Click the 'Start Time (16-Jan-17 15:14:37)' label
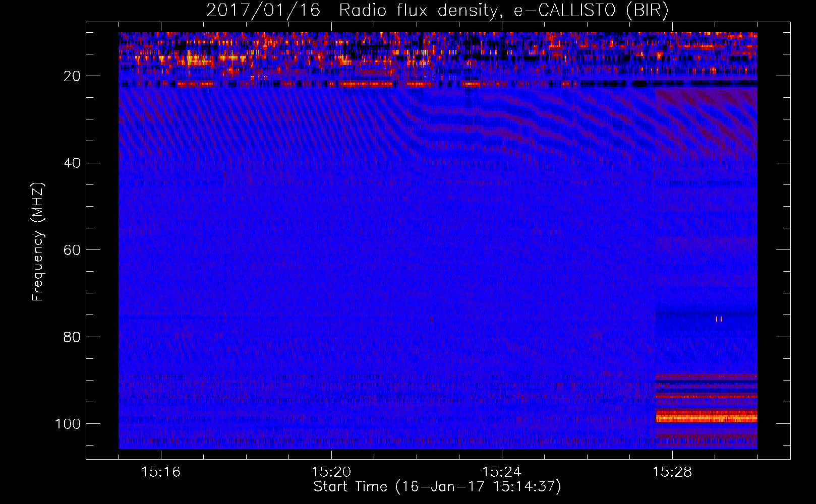Screen dimensions: 816x504 click(x=437, y=486)
